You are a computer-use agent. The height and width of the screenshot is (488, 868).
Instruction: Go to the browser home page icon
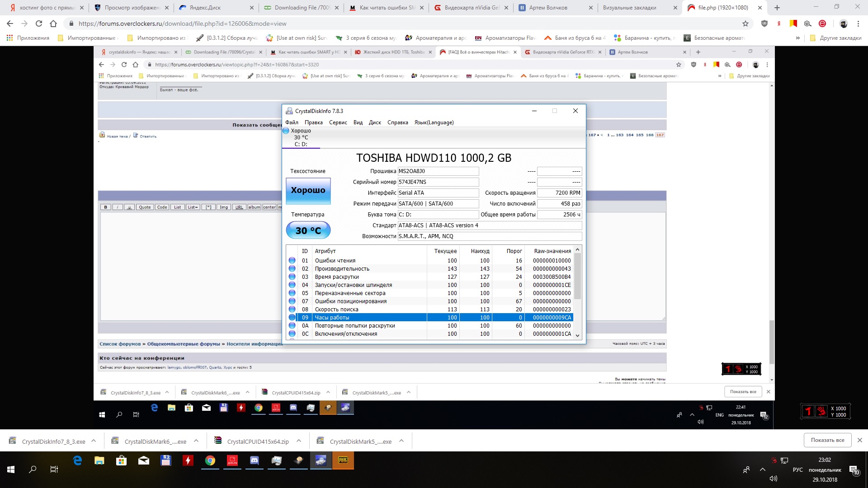coord(53,23)
